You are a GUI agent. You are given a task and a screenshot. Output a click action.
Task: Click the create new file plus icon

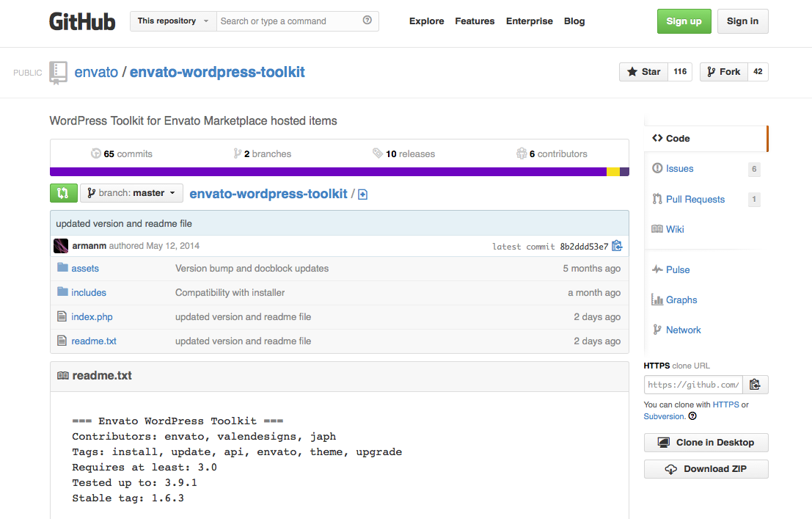(x=362, y=195)
